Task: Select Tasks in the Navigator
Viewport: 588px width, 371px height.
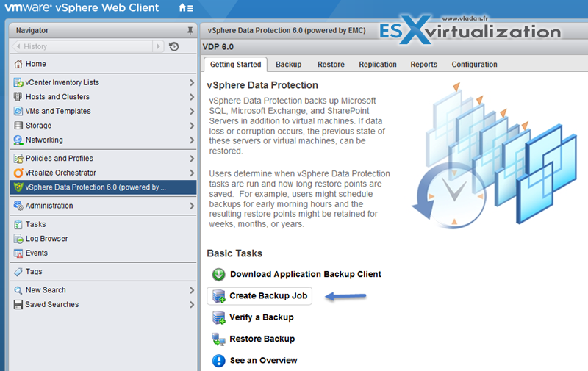Action: [103, 225]
